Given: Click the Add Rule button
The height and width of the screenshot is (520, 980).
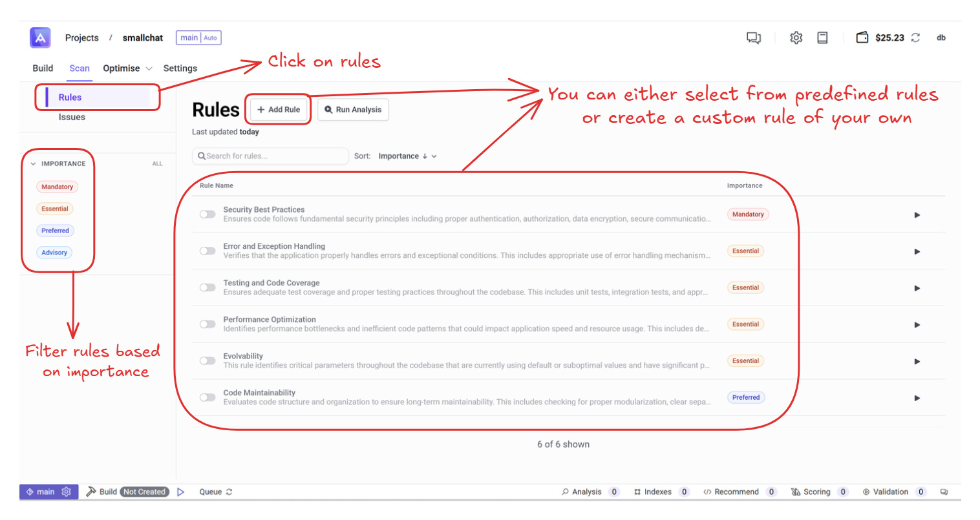Looking at the screenshot, I should click(279, 110).
